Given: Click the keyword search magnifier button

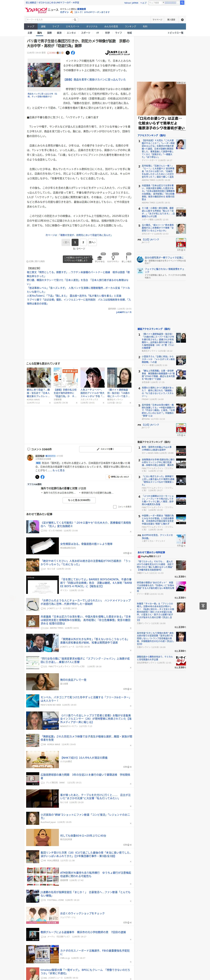Looking at the screenshot, I should (75, 19).
